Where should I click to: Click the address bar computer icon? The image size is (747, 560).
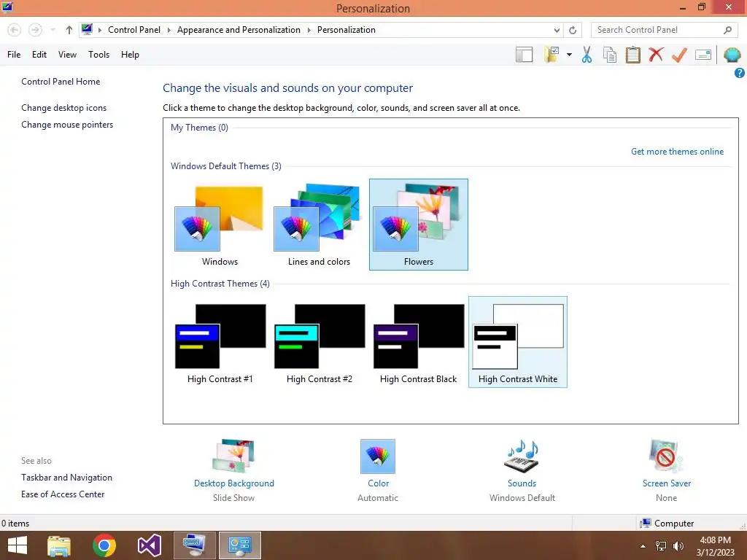click(x=87, y=29)
